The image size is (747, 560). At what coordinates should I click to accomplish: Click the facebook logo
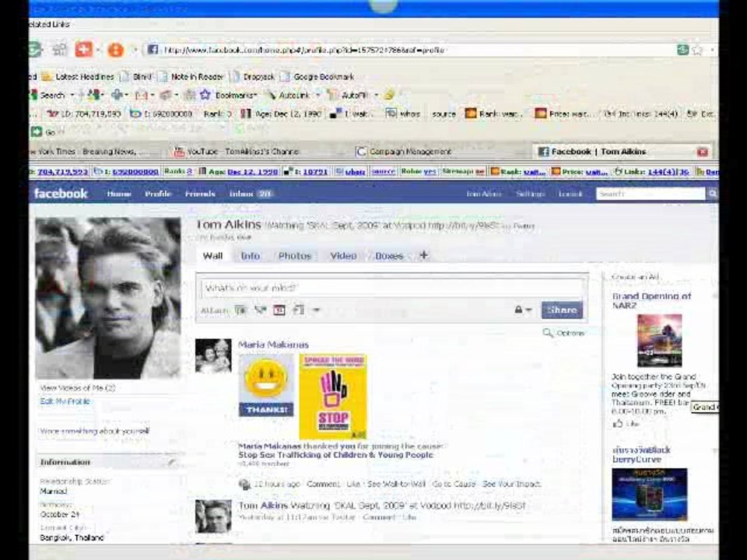pos(61,194)
